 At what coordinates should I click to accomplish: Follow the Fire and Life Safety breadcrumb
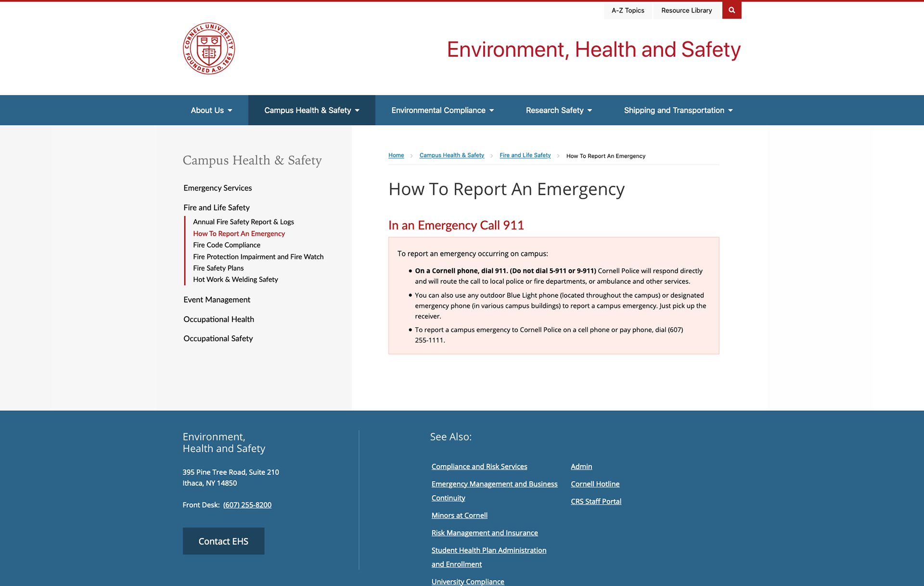pos(525,155)
